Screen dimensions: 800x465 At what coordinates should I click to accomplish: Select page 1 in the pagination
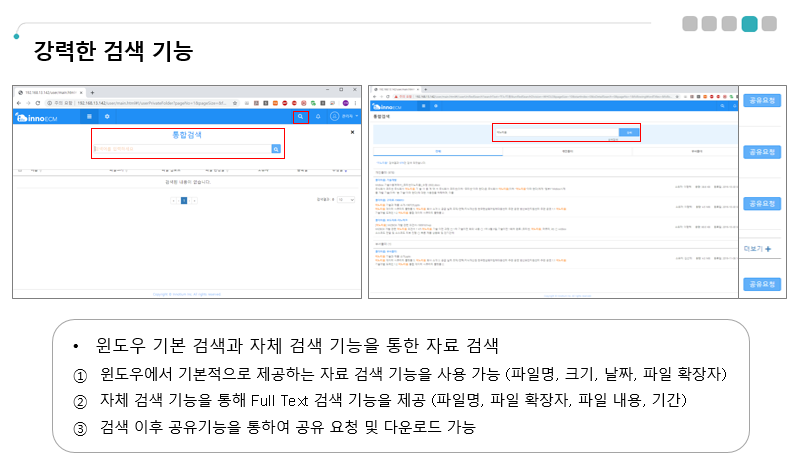coord(184,200)
